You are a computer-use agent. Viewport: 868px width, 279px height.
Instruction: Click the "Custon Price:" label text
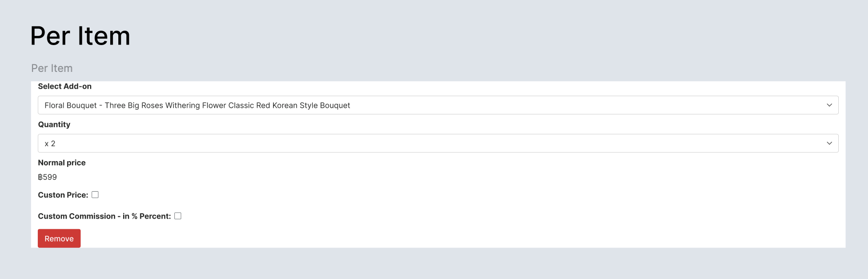click(x=63, y=195)
